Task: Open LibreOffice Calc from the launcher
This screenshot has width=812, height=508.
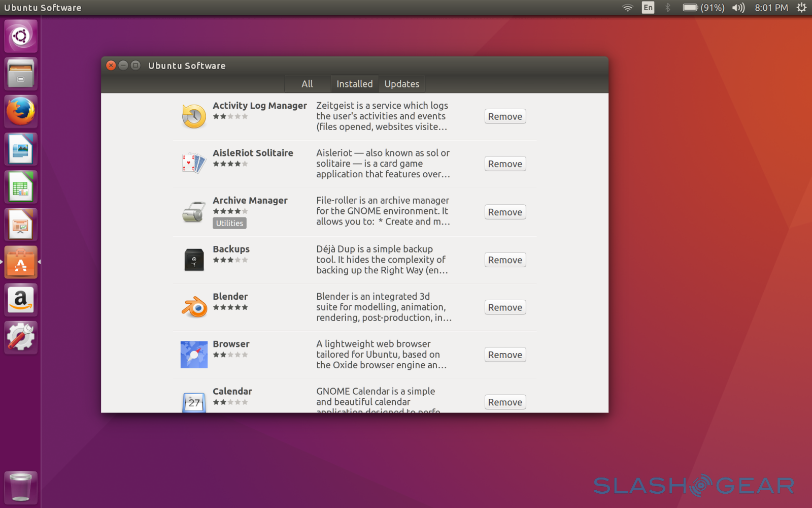Action: click(21, 187)
